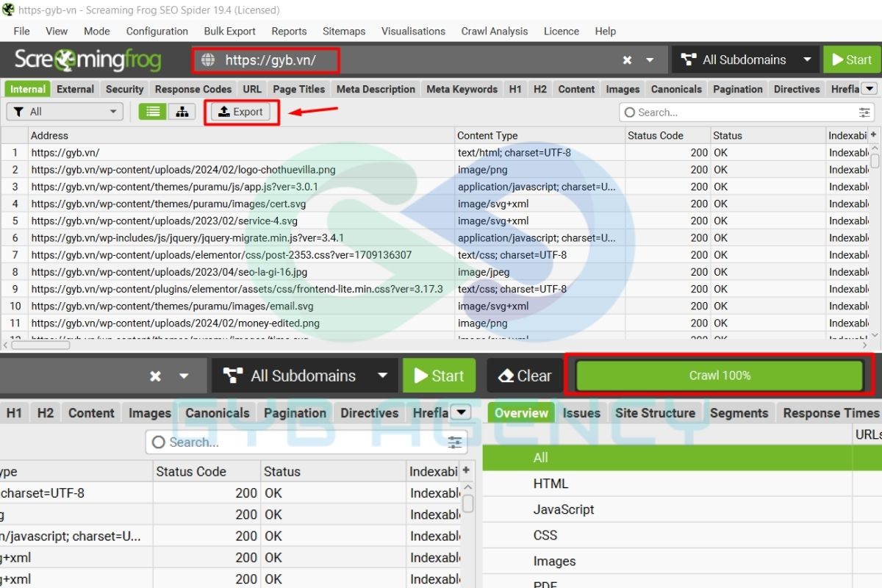This screenshot has width=882, height=588.
Task: Click the Export button
Action: point(240,112)
